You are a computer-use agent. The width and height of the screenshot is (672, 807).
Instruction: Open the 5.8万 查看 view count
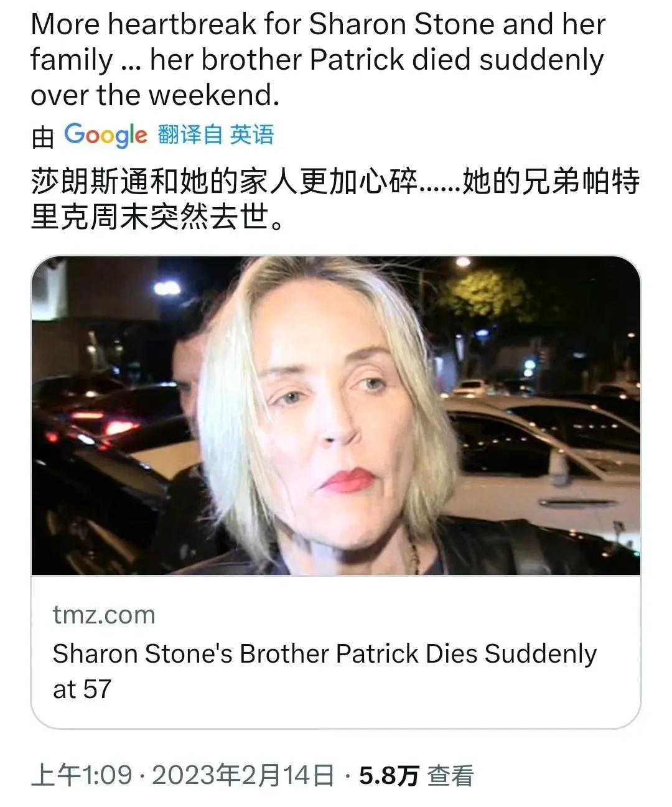click(x=416, y=775)
